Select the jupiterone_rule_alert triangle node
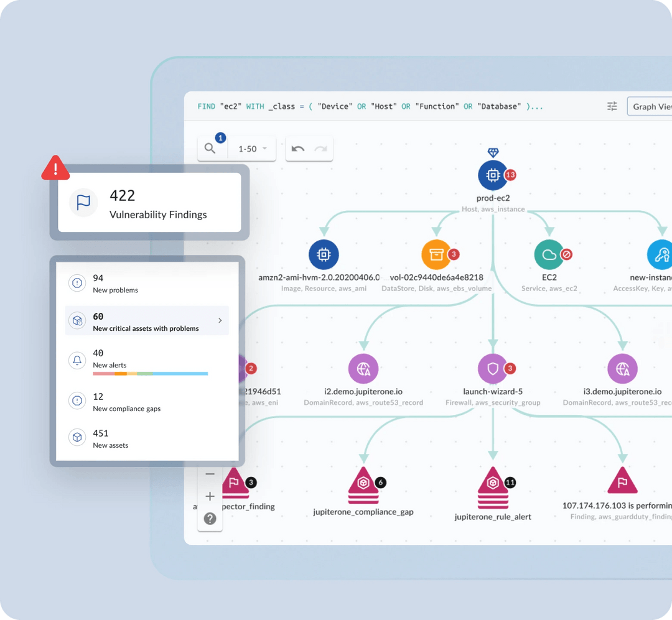Viewport: 672px width, 620px height. point(493,486)
